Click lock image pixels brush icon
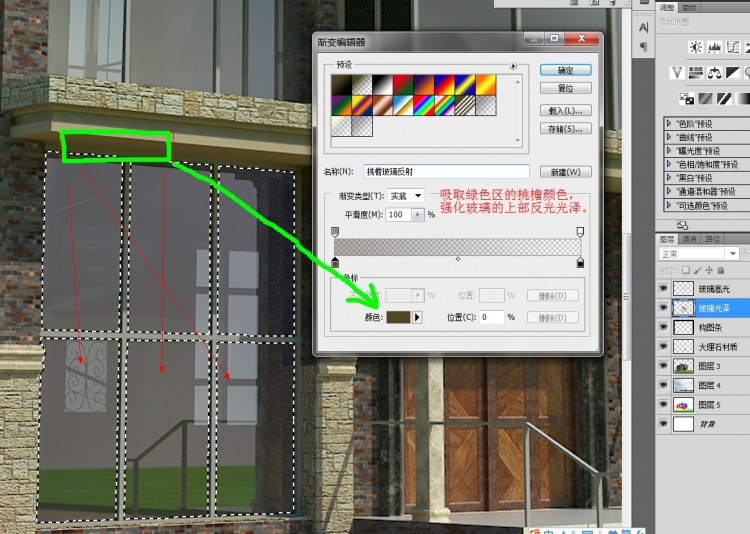This screenshot has width=750, height=534. (x=698, y=270)
